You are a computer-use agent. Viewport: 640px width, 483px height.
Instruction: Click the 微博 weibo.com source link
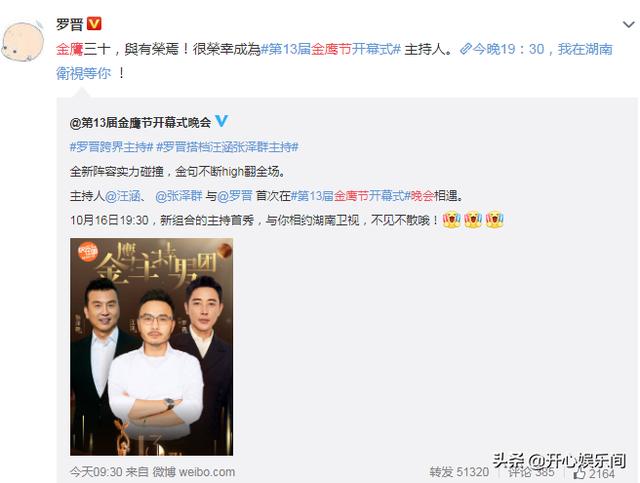click(194, 472)
